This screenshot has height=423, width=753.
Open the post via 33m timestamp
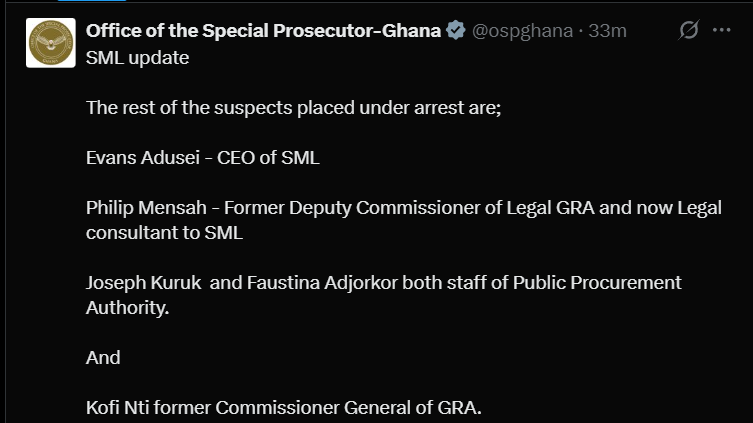pyautogui.click(x=607, y=31)
